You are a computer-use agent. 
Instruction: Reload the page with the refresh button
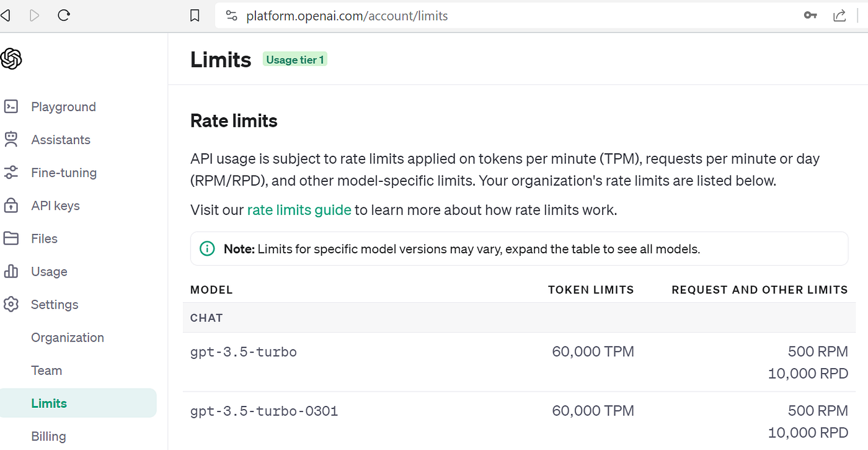[x=63, y=16]
